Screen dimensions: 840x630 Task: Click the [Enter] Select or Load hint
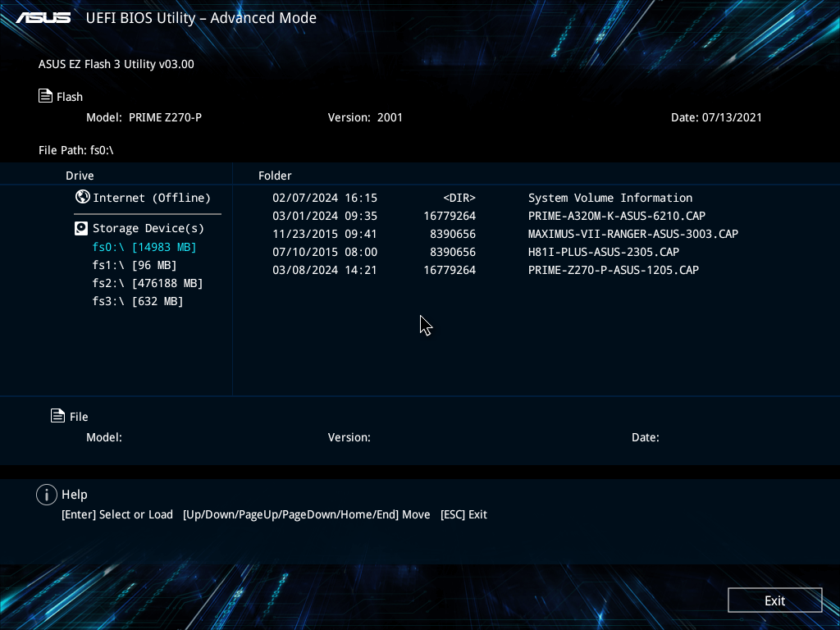[x=117, y=514]
